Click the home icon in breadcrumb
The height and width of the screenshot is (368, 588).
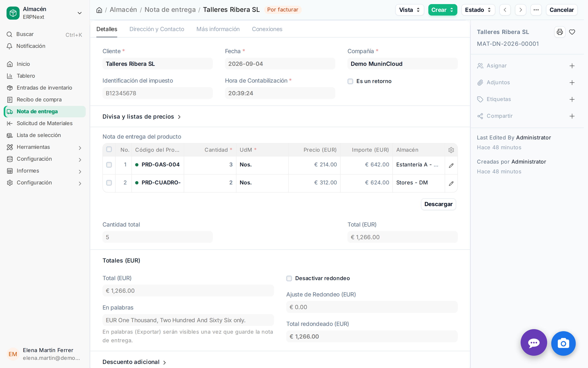click(99, 10)
